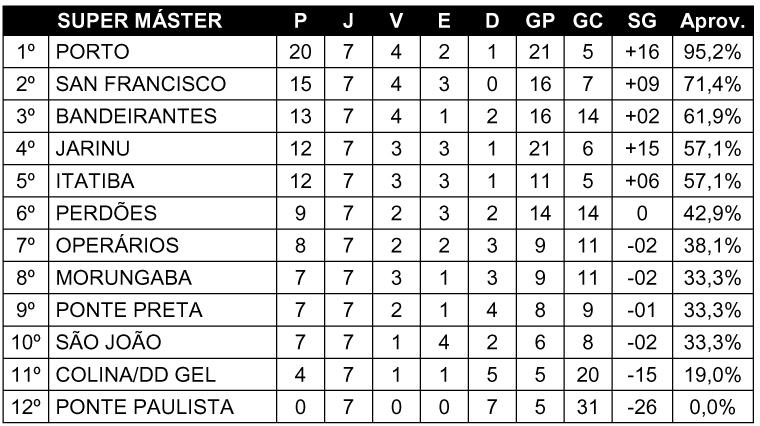Select the GC column header
760x426 pixels.
click(588, 20)
